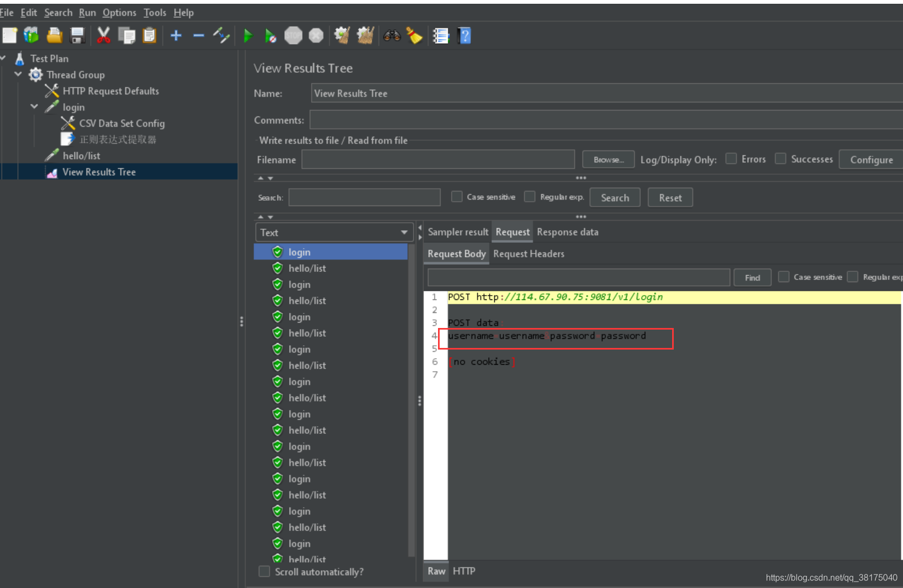Open Search with binoculars icon
The height and width of the screenshot is (588, 903).
coord(392,36)
